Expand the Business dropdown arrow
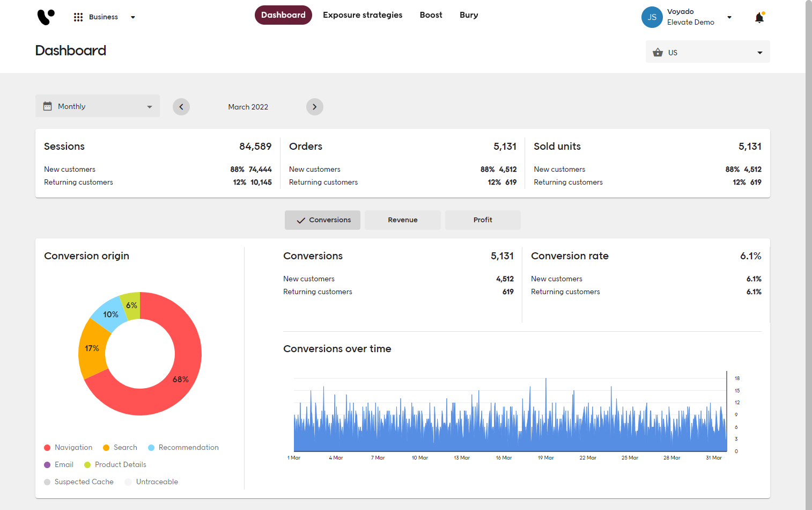 (133, 17)
